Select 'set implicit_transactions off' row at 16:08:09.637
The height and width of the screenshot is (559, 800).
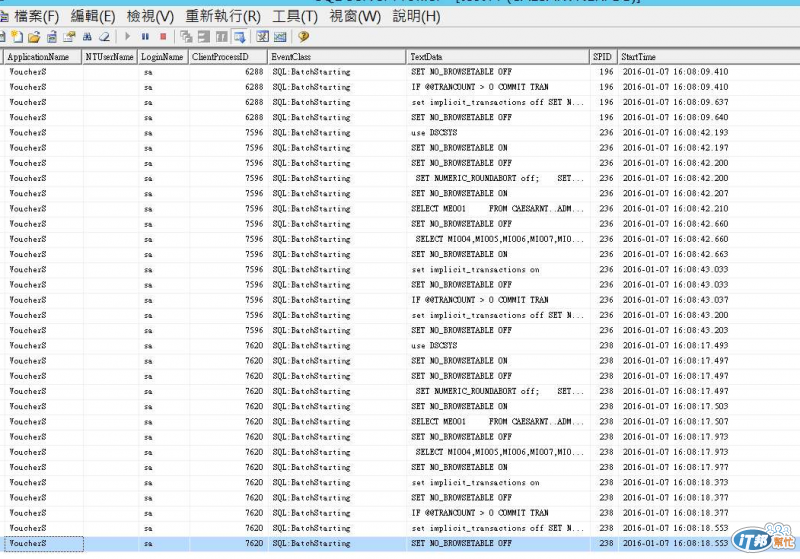pos(400,103)
